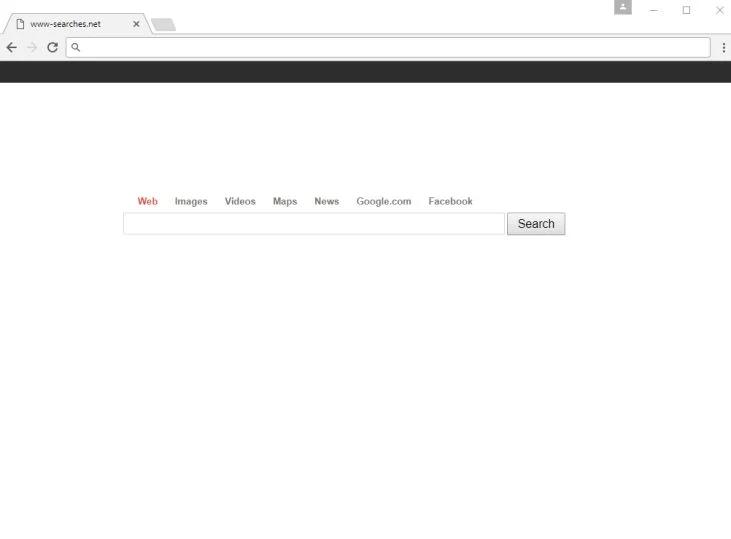
Task: Open the News search category
Action: 326,201
